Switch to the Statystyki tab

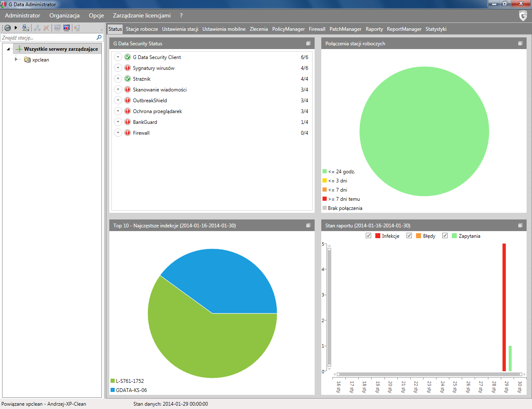tap(436, 29)
